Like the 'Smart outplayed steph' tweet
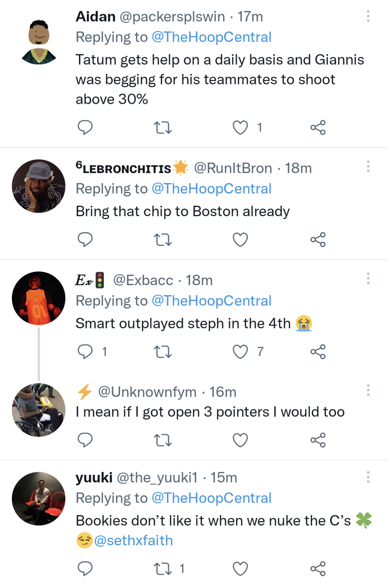This screenshot has height=588, width=388. [240, 351]
